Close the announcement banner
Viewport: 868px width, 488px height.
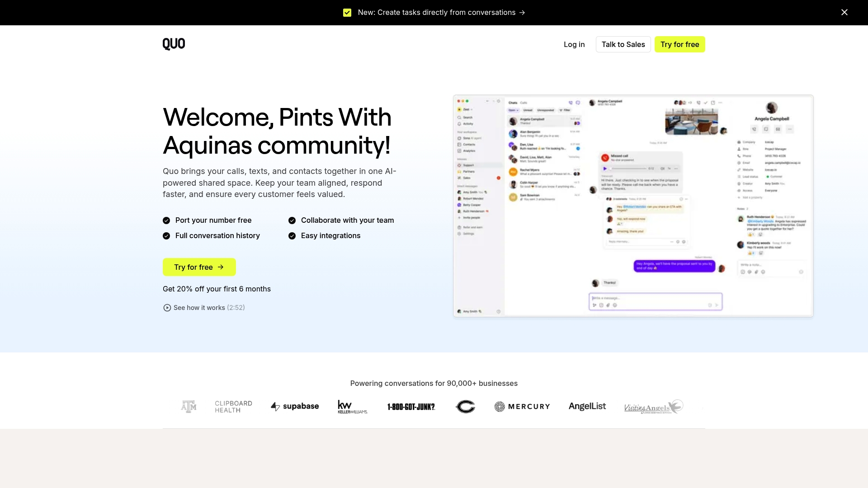(x=844, y=12)
